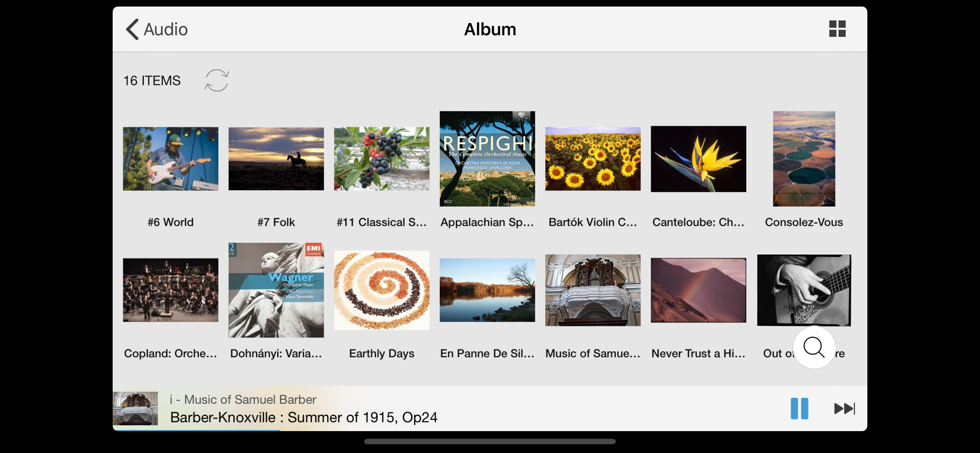Select the 'Never Trust a Hi...' title
Viewport: 980px width, 453px height.
(699, 353)
